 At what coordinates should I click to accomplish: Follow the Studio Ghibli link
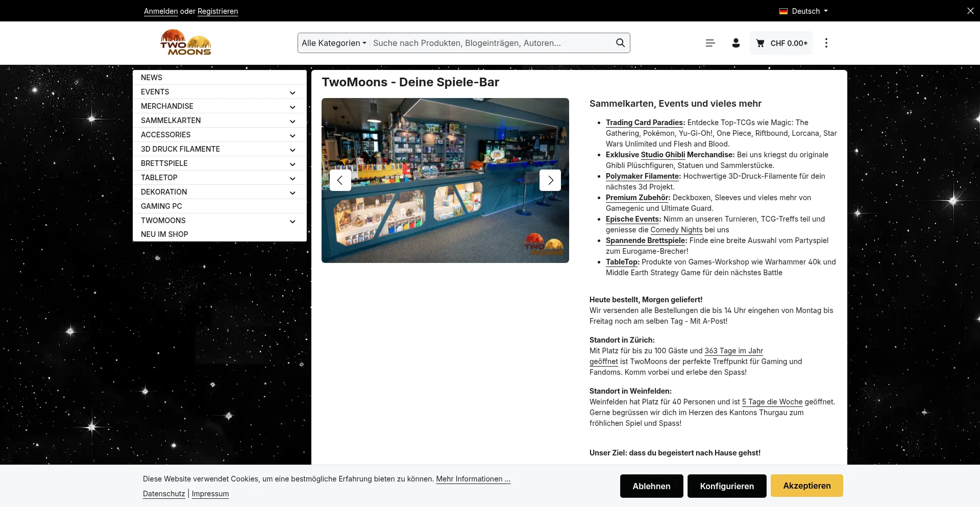[663, 155]
